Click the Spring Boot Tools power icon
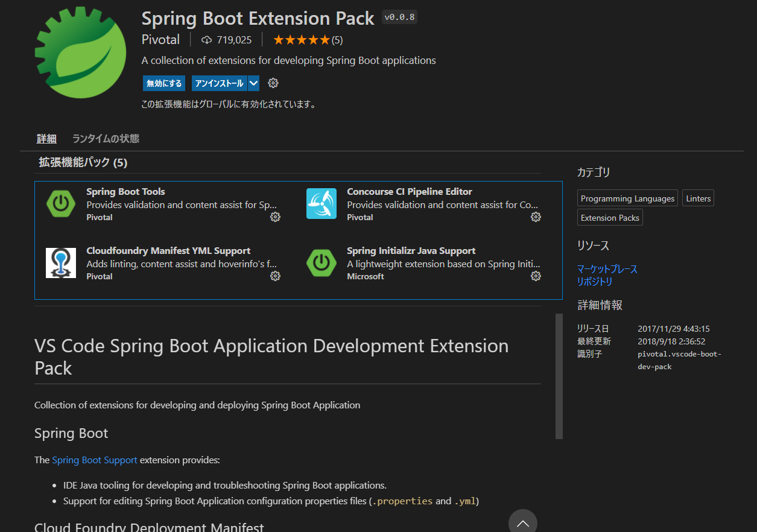The image size is (757, 532). click(61, 204)
